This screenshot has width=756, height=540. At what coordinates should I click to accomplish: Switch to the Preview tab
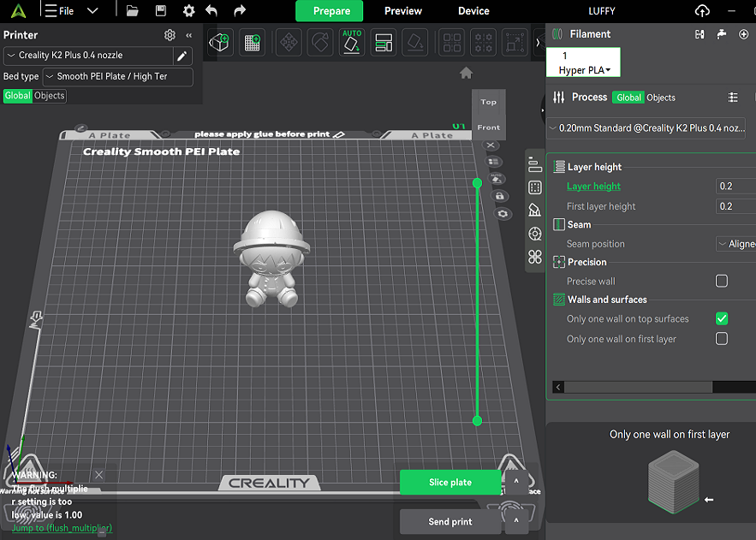coord(402,11)
